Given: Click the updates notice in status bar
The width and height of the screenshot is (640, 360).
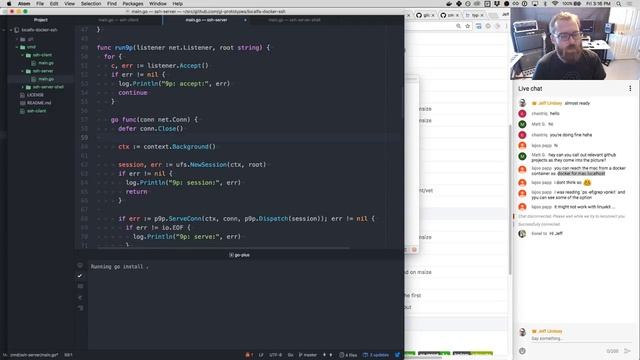Looking at the screenshot, I should (x=376, y=355).
